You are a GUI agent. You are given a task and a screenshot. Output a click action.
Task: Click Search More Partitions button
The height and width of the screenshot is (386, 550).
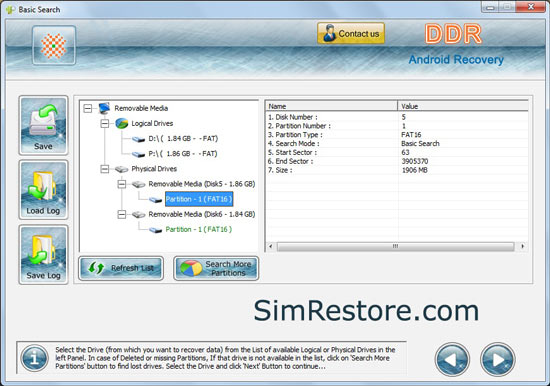point(216,268)
